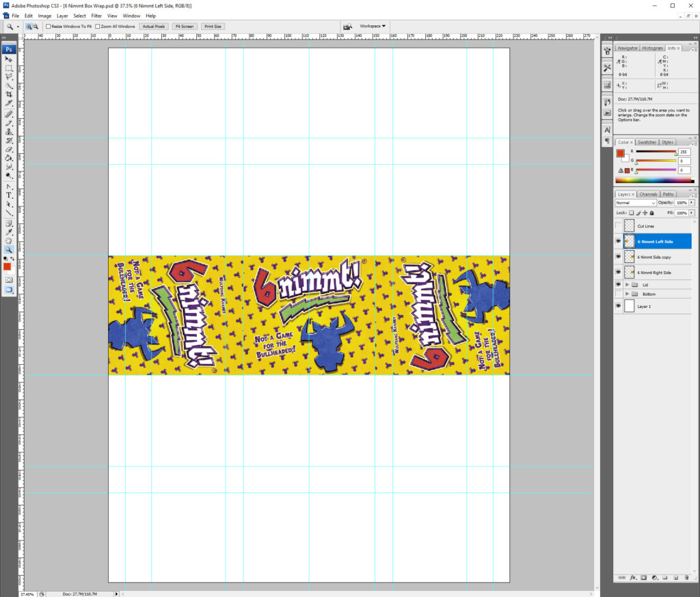Pick the Type tool
The width and height of the screenshot is (700, 597).
(x=9, y=196)
